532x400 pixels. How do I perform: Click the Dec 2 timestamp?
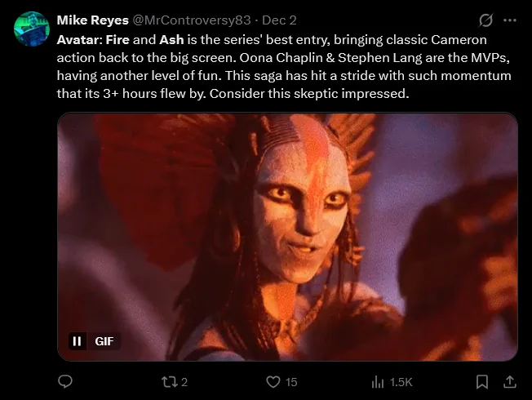click(x=279, y=20)
